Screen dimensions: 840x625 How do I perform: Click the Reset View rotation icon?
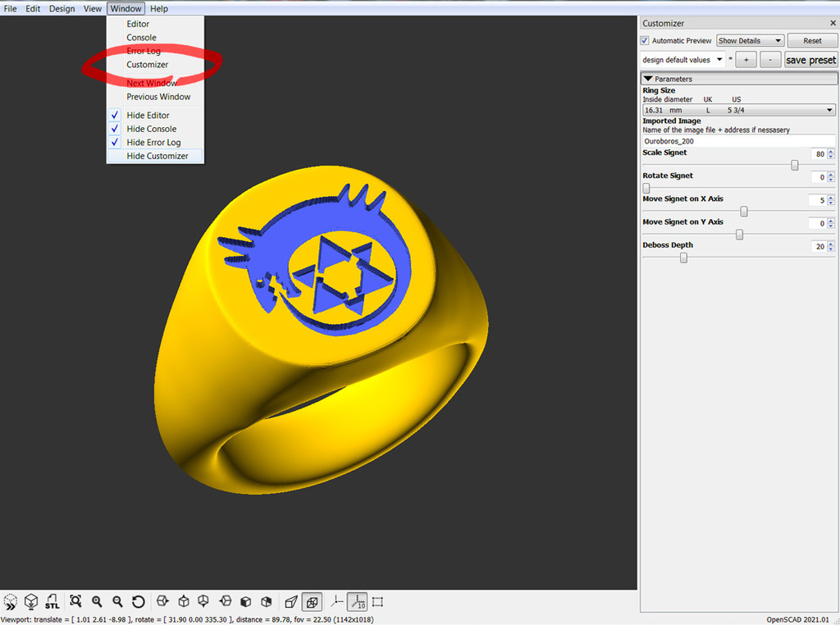[x=138, y=601]
